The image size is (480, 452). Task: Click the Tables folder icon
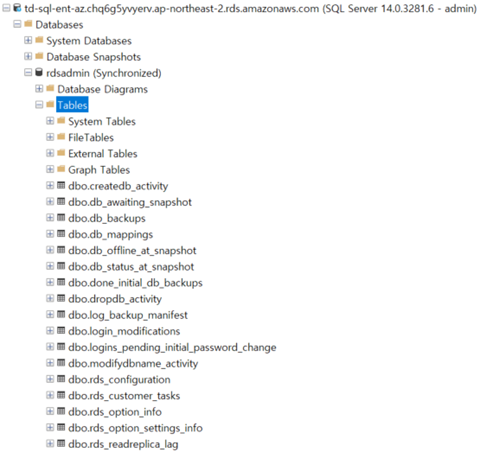pos(50,105)
